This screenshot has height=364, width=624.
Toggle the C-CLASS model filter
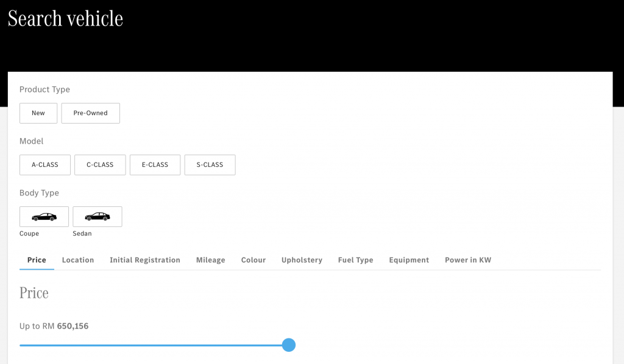[x=100, y=165]
